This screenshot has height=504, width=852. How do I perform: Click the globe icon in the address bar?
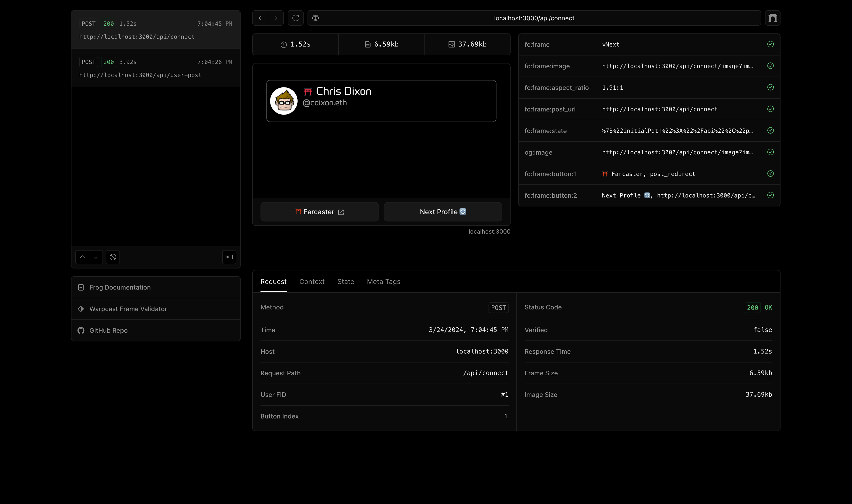[x=316, y=18]
